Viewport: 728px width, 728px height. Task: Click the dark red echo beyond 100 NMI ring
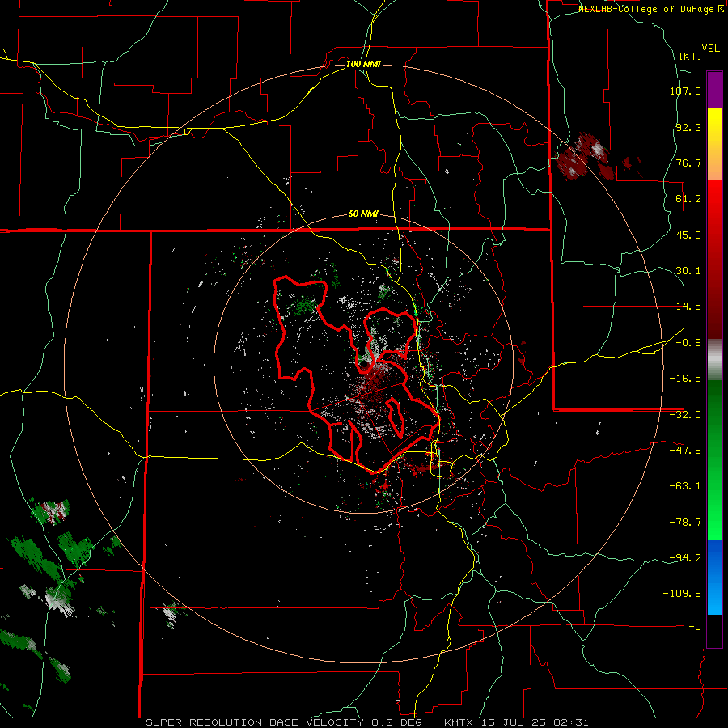585,157
